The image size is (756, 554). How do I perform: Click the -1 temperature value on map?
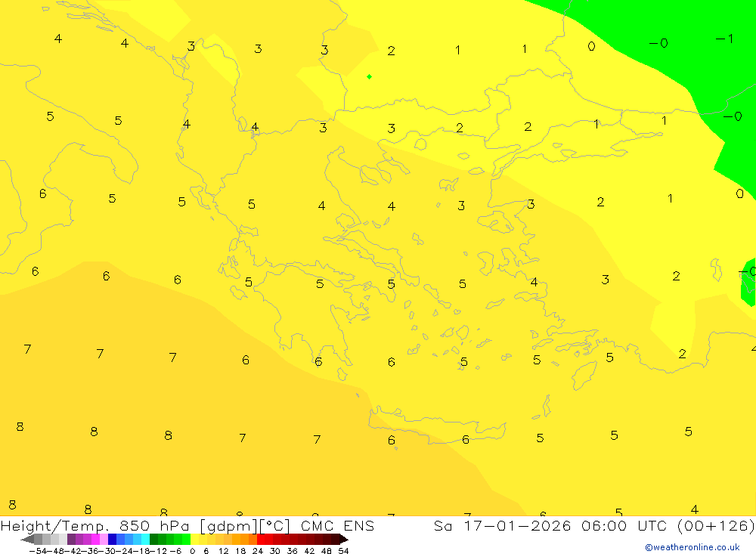[x=724, y=39]
